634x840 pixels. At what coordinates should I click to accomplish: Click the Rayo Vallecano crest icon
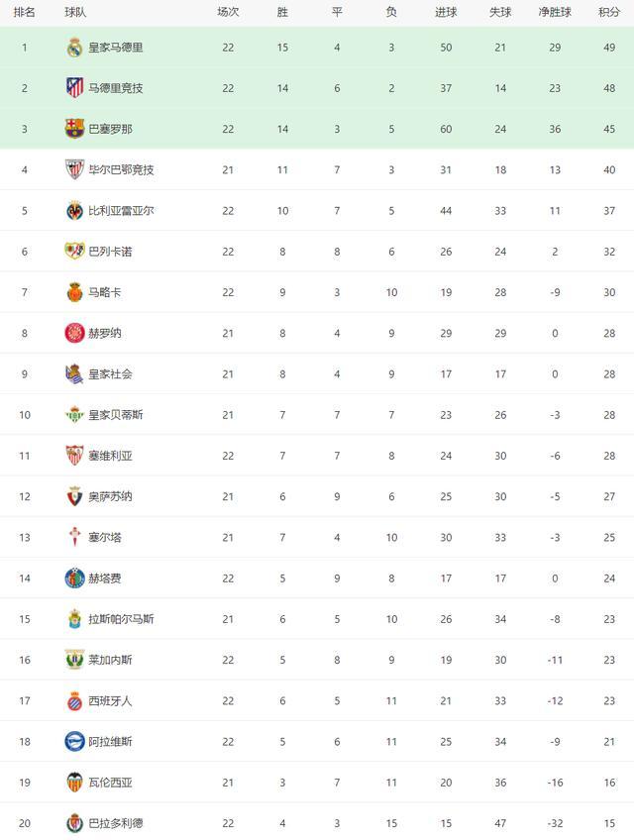tap(74, 251)
